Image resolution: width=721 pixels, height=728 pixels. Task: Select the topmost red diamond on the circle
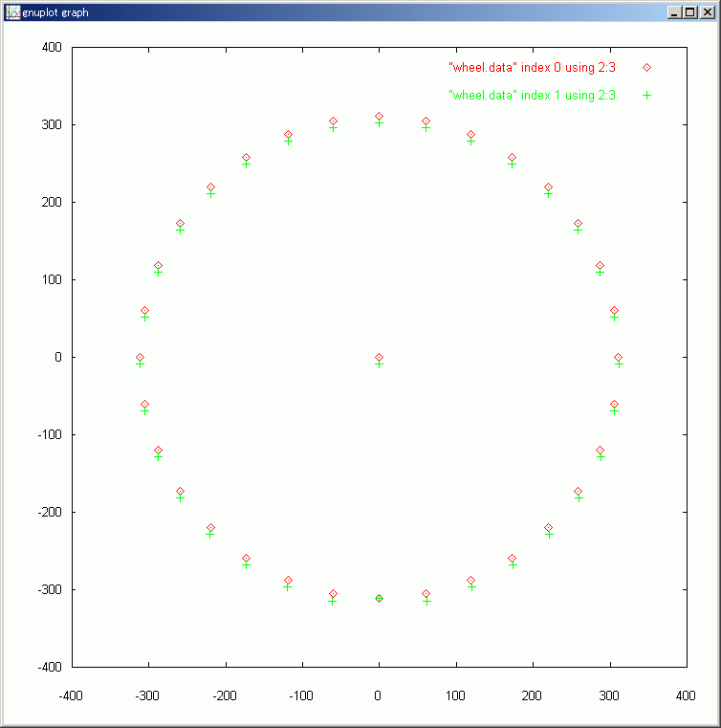pos(379,117)
